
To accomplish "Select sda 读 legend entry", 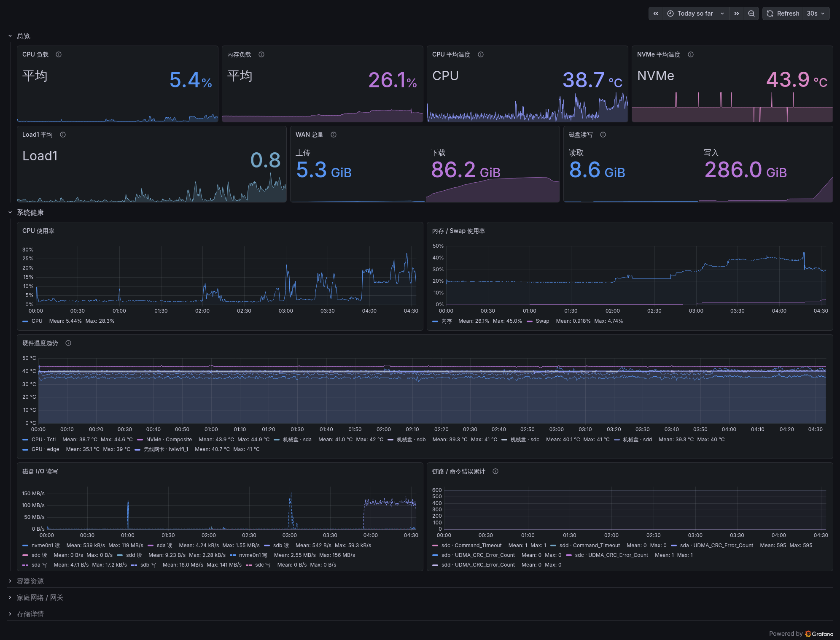I will (164, 545).
